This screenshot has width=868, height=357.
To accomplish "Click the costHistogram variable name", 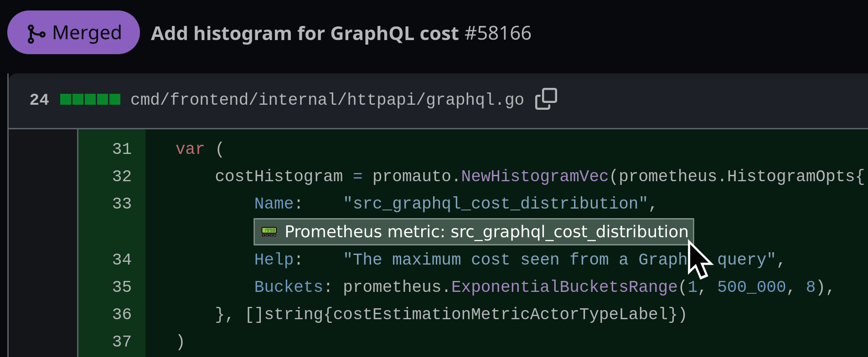I will (x=279, y=176).
